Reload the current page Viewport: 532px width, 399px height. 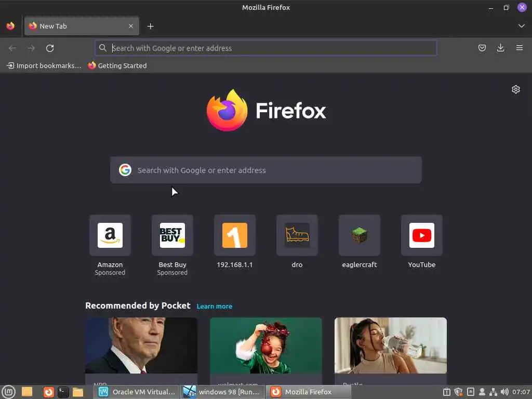(50, 48)
